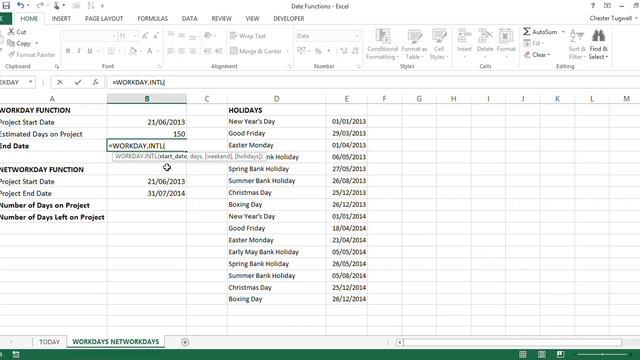Switch to Normal view icon in status bar
Image resolution: width=640 pixels, height=360 pixels.
(523, 354)
